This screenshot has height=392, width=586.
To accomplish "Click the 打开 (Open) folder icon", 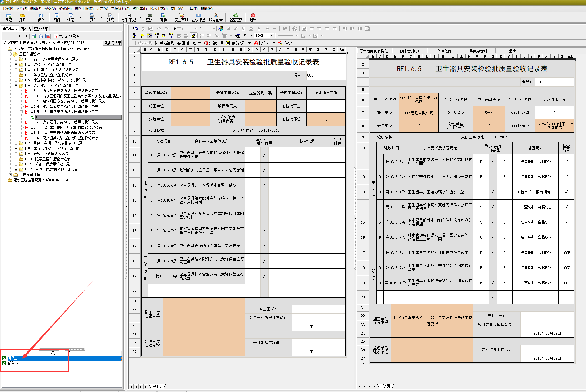I will (22, 17).
